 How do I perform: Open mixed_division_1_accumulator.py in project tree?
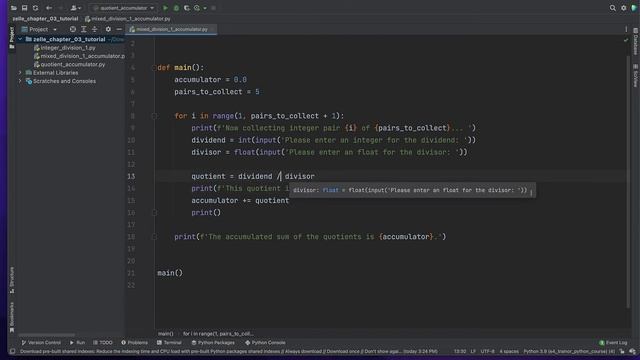[79, 56]
